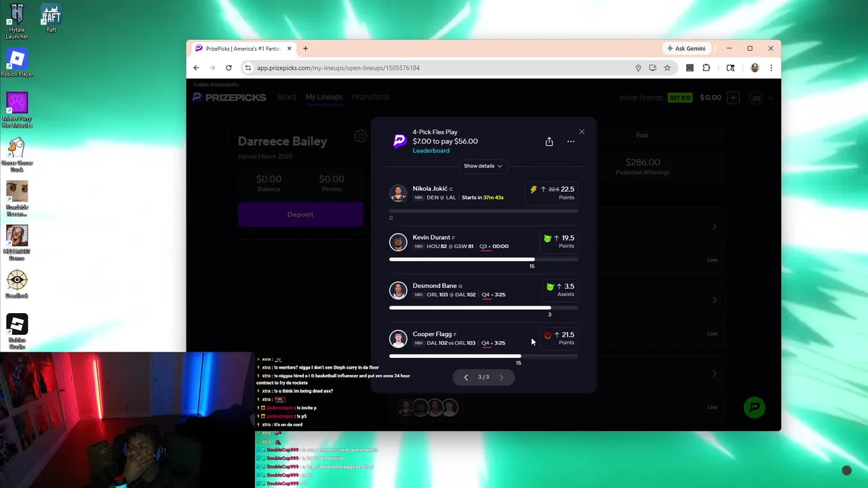Open the Leaderboard link

pos(431,150)
